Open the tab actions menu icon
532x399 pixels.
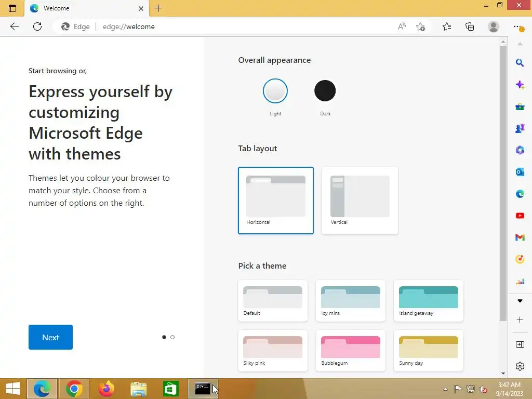[x=12, y=8]
